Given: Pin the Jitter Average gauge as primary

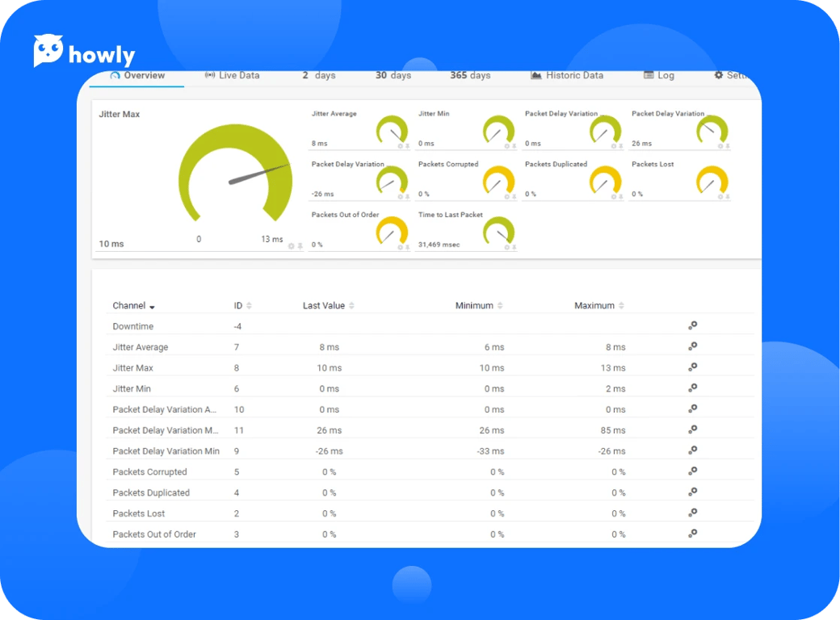Looking at the screenshot, I should tap(407, 146).
